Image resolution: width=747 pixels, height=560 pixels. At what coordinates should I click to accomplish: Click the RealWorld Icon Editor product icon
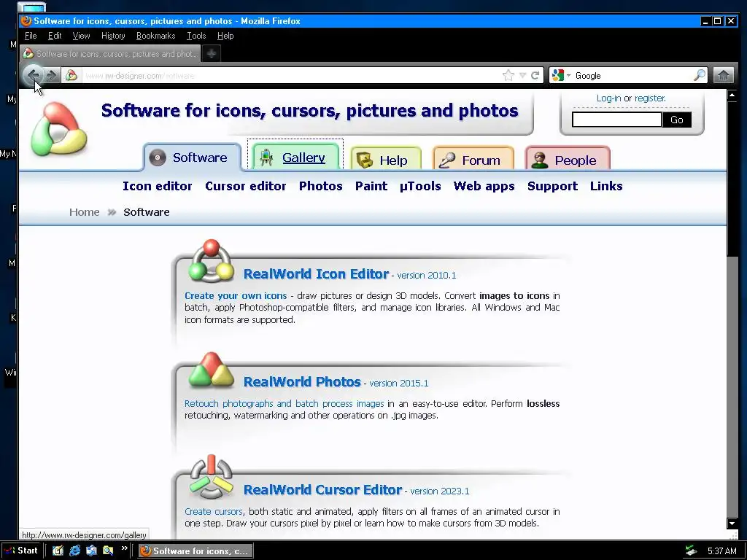pos(211,261)
